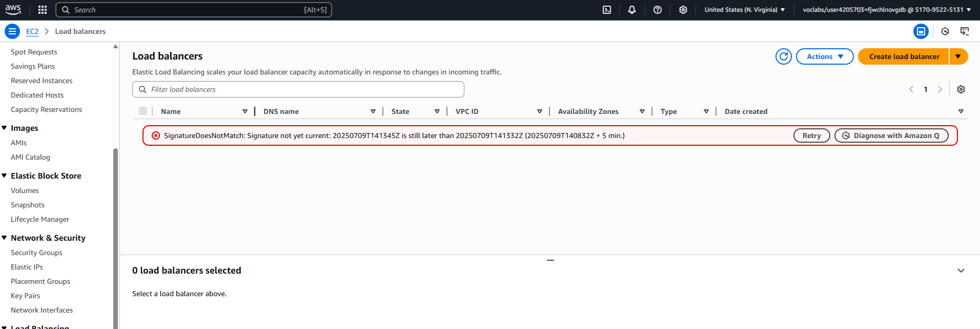Viewport: 980px width, 329px height.
Task: Click page number 1
Action: click(926, 89)
